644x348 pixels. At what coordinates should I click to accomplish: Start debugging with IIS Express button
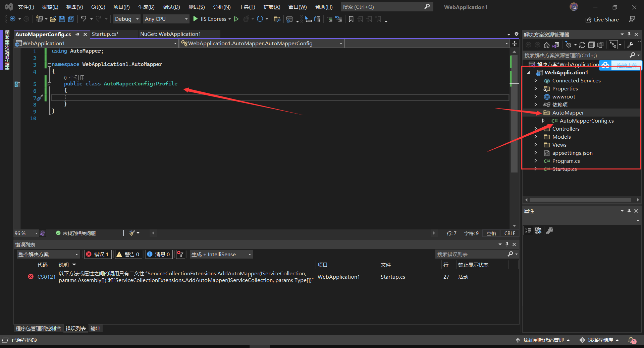point(210,19)
